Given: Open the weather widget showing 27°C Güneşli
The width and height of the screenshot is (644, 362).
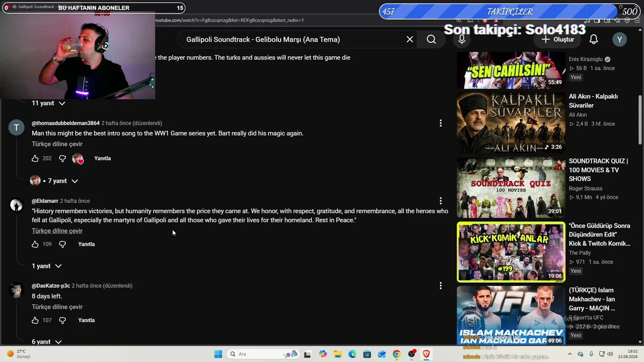Looking at the screenshot, I should point(19,354).
